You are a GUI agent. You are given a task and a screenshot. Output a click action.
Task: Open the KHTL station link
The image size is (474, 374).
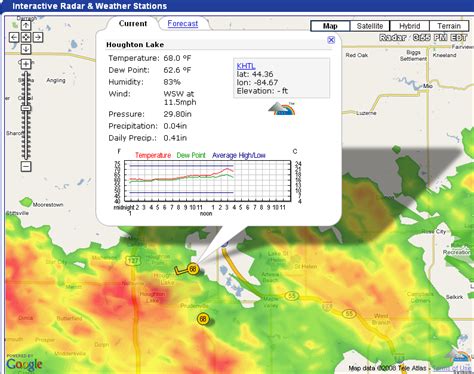[246, 66]
